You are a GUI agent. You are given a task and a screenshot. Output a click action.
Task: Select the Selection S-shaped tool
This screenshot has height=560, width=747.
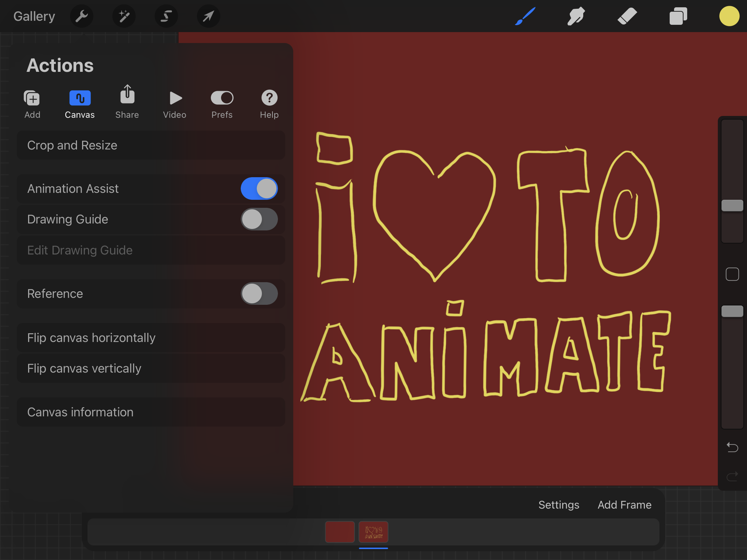pos(166,16)
